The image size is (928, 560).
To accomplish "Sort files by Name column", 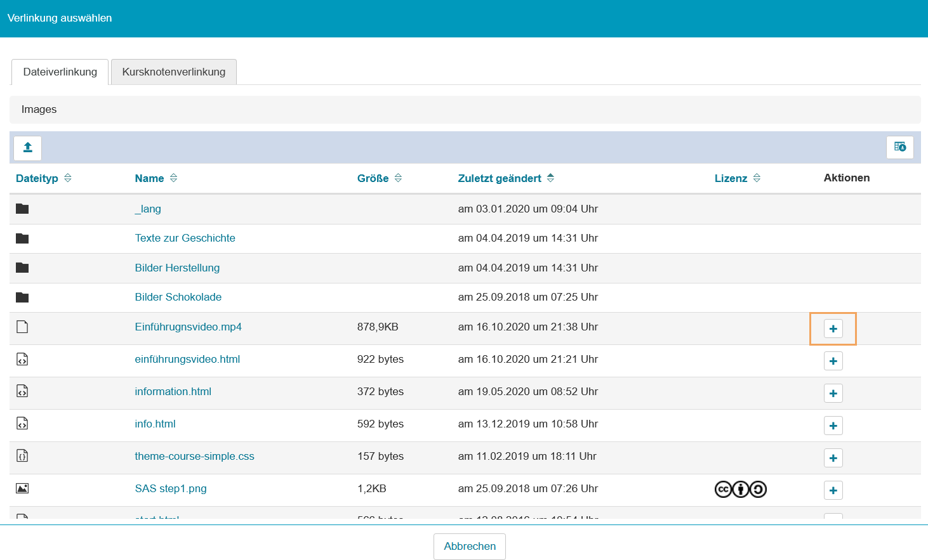I will coord(156,178).
